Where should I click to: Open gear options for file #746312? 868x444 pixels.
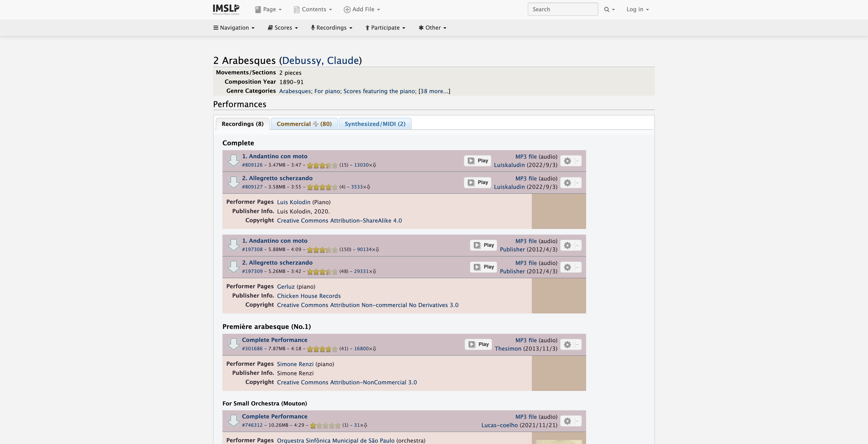[x=570, y=421]
